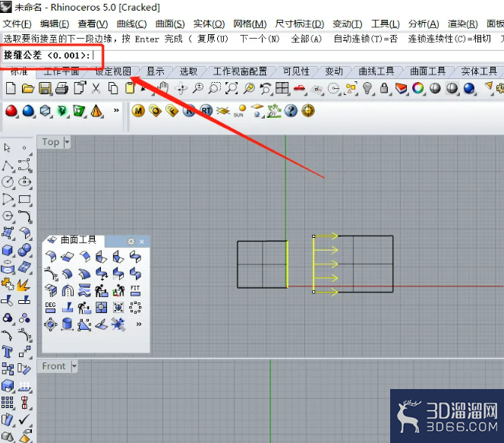Image resolution: width=504 pixels, height=443 pixels.
Task: Toggle 连锁连续性(C)=相切 option
Action: [449, 39]
